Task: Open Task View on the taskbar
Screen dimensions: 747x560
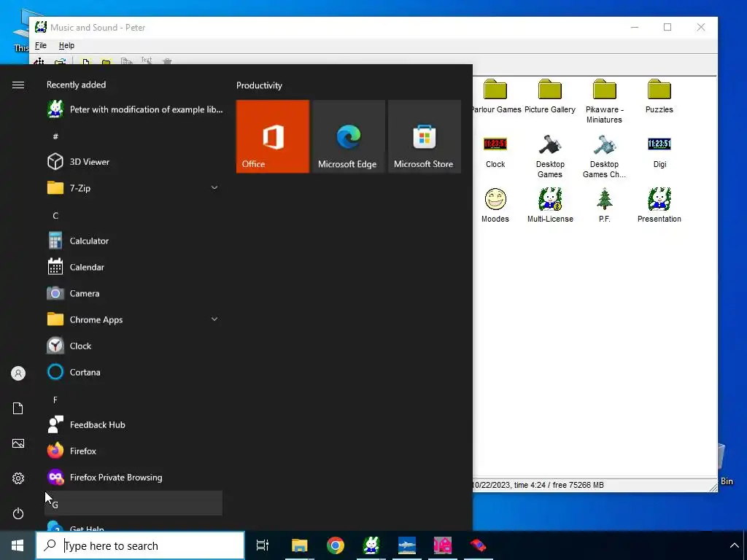Action: pyautogui.click(x=263, y=545)
